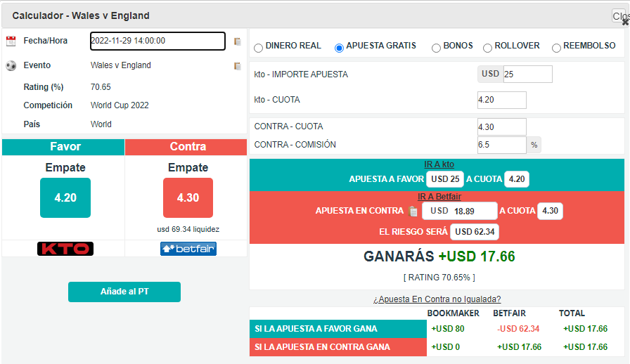This screenshot has width=630, height=364.
Task: Click the World país value
Action: coord(101,124)
